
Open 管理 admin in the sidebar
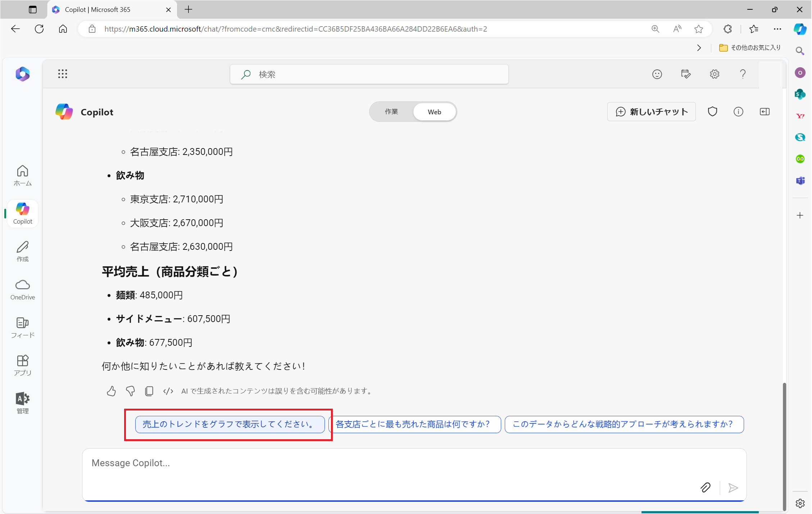click(22, 403)
